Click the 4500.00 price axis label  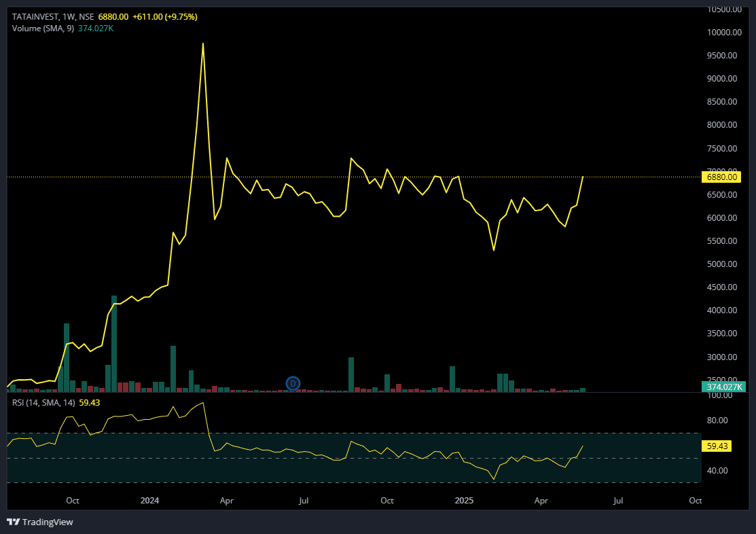point(722,287)
